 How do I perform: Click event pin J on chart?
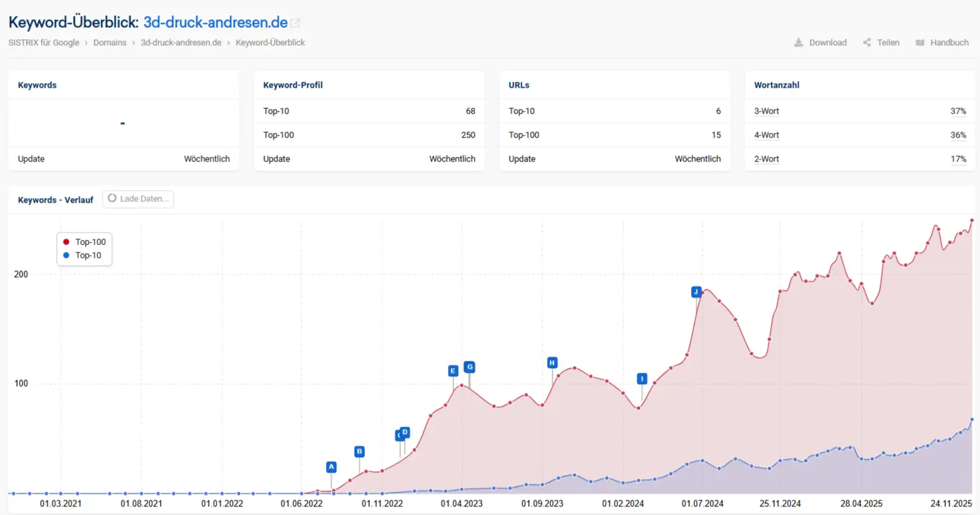point(696,292)
